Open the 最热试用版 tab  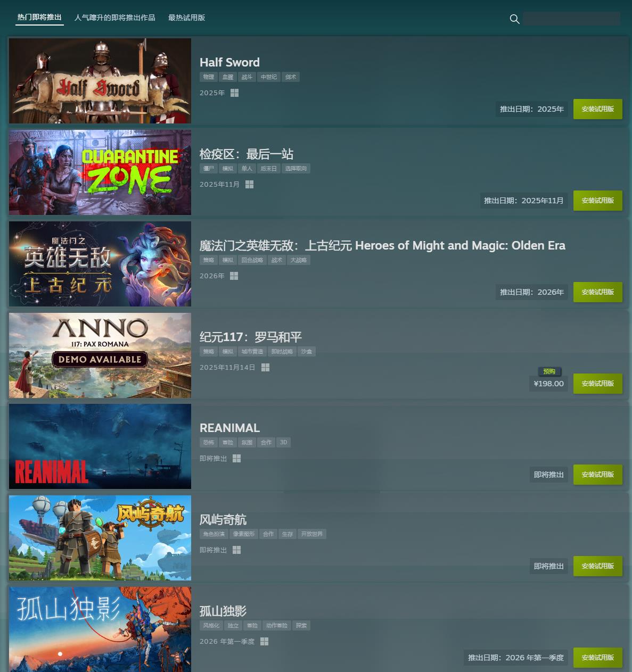click(186, 18)
